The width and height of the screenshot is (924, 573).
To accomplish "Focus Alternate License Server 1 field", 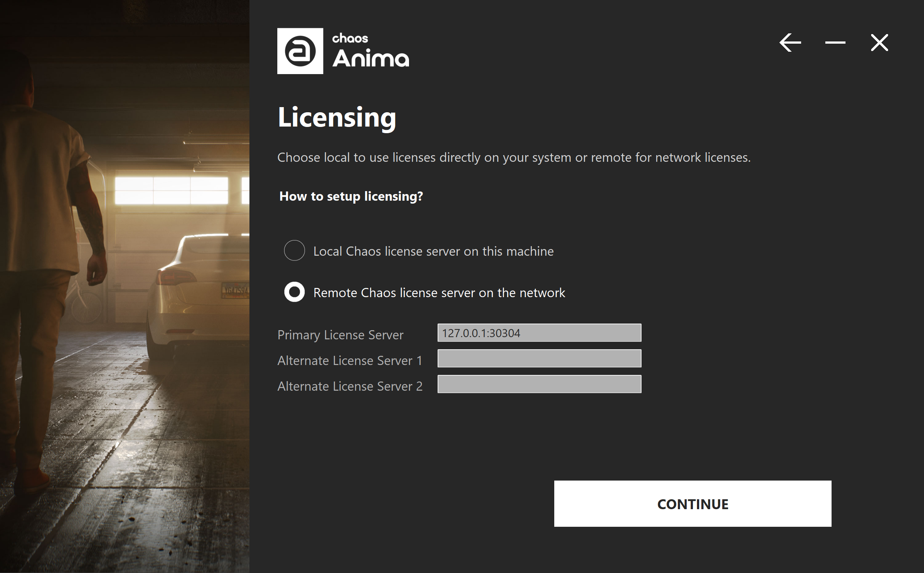I will [539, 358].
